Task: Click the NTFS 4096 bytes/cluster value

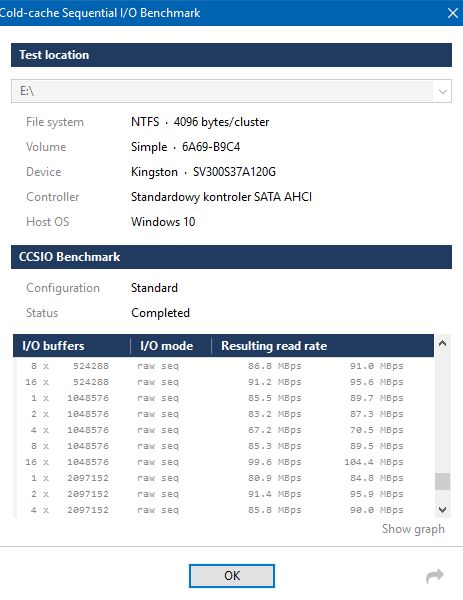Action: tap(200, 122)
